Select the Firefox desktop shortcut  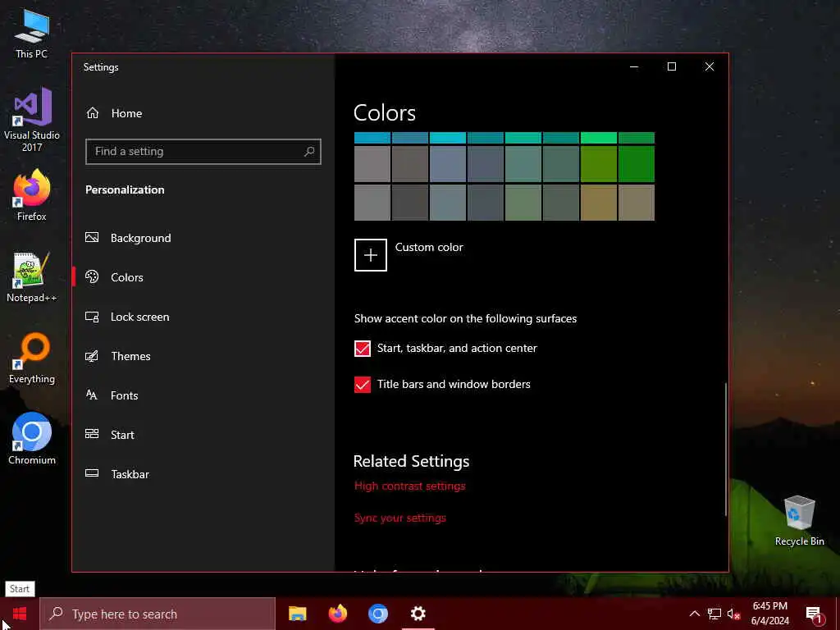(32, 195)
